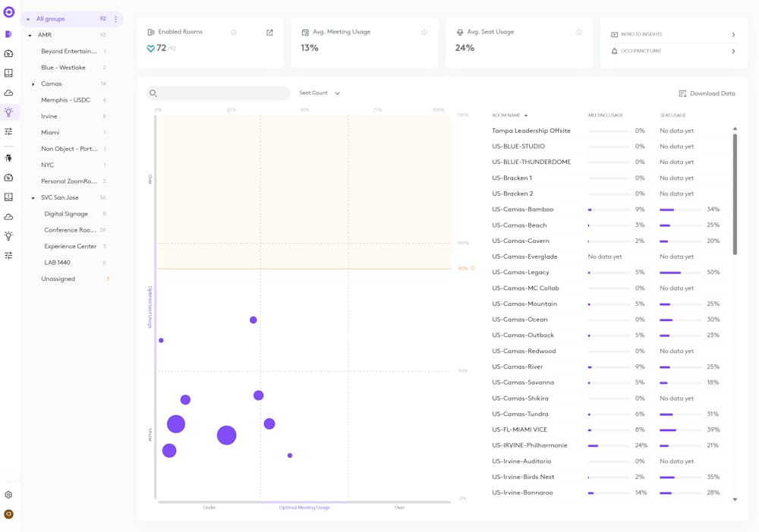Click the info tooltip beside Avg. Meeting Usage
The image size is (759, 532).
(424, 31)
